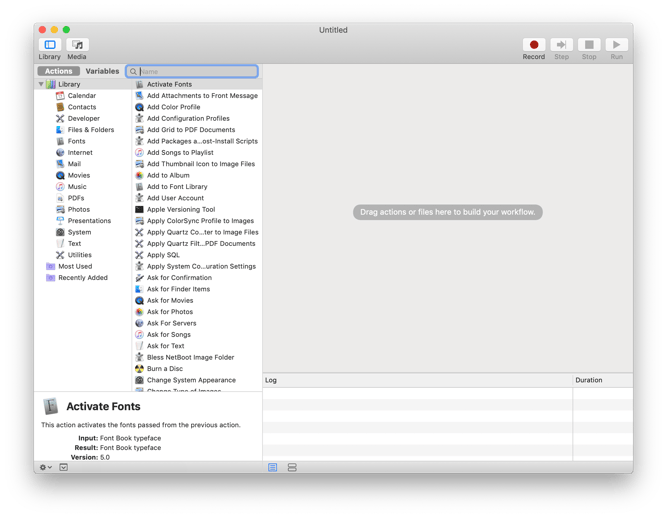The height and width of the screenshot is (518, 667).
Task: Select the Files & Folders category
Action: [x=91, y=130]
